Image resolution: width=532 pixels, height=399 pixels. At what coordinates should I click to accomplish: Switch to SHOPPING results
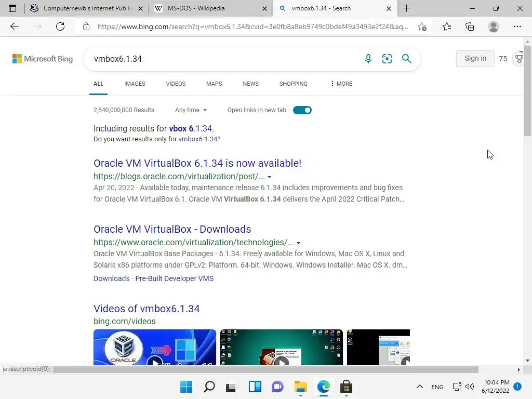[294, 84]
